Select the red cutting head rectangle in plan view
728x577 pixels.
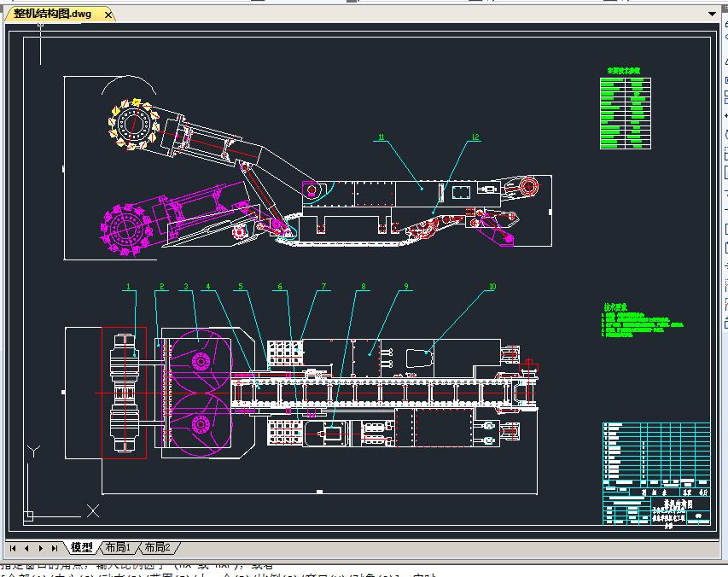[124, 393]
